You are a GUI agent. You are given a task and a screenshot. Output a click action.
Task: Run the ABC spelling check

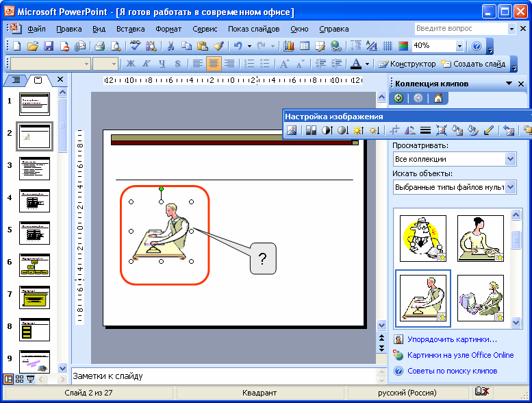(135, 46)
